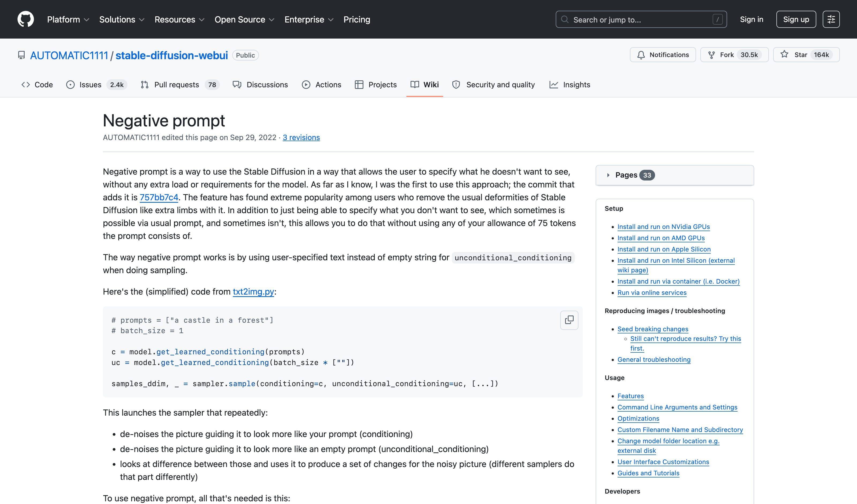This screenshot has width=857, height=504.
Task: Open Install and run on Apple Silicon
Action: pyautogui.click(x=664, y=249)
